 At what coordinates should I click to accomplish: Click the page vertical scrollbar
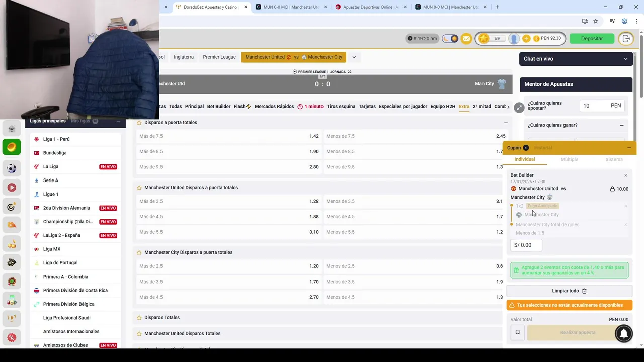tap(641, 65)
